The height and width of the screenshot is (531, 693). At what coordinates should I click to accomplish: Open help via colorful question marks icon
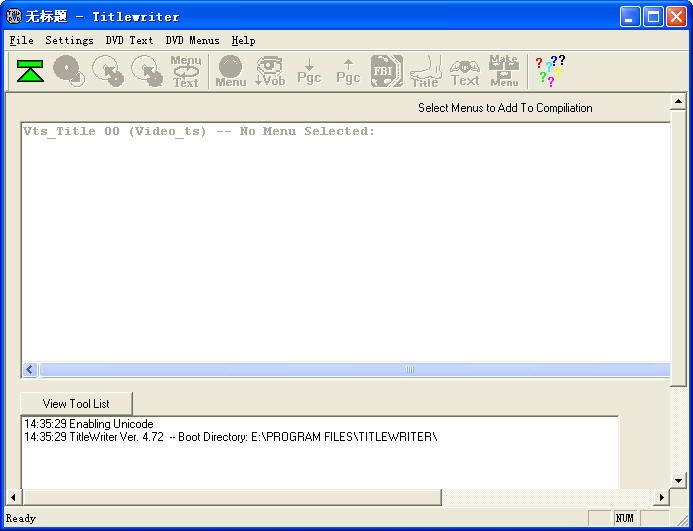[550, 71]
